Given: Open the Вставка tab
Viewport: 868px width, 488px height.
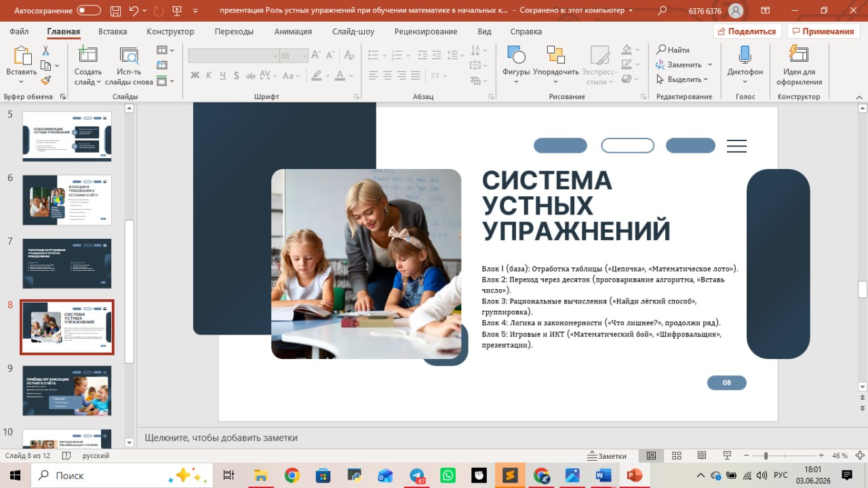Looking at the screenshot, I should 113,31.
